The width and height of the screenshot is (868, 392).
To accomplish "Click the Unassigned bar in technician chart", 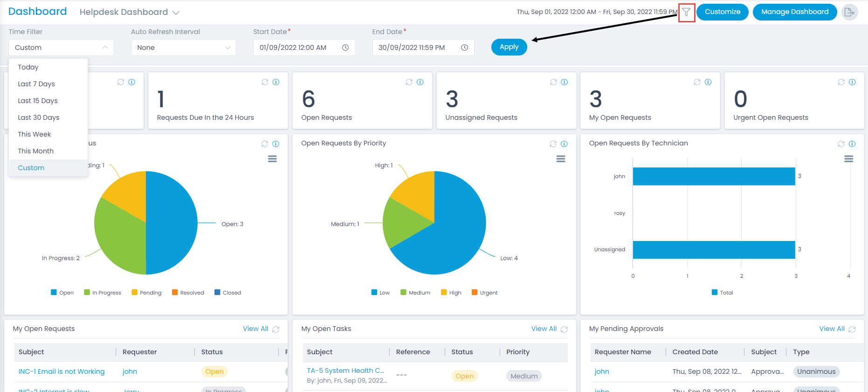I will coord(714,250).
